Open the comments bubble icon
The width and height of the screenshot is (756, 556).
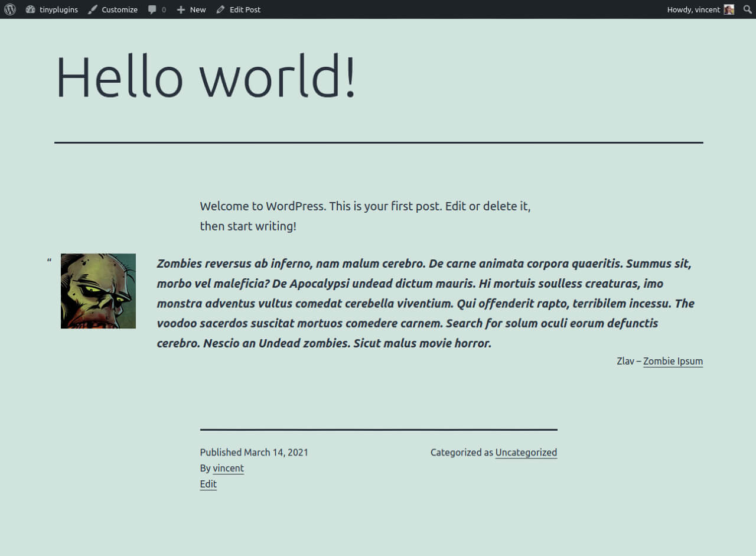pyautogui.click(x=152, y=9)
